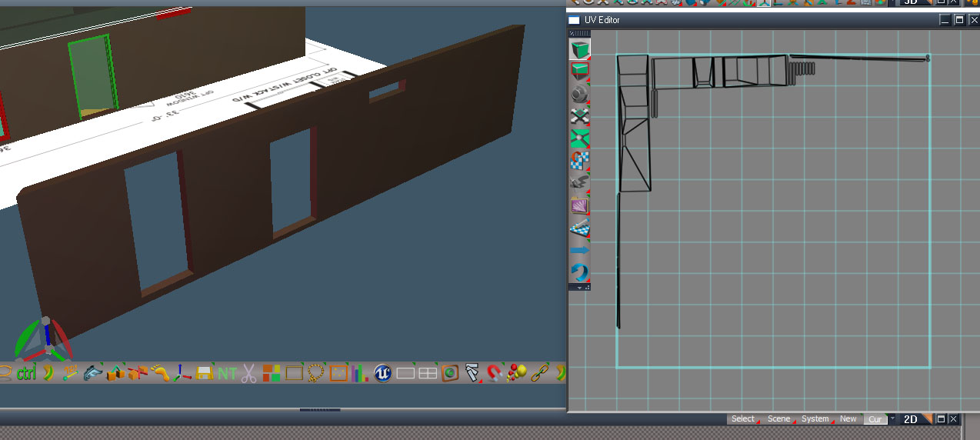Expand the UV toolbar bottom arrow
The height and width of the screenshot is (440, 980).
pos(580,287)
